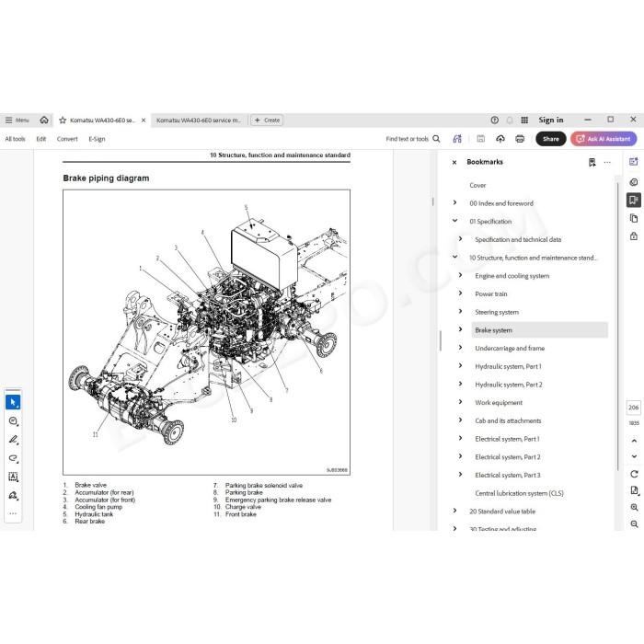Click the page number 206 field
This screenshot has width=644, height=644.
[x=634, y=408]
